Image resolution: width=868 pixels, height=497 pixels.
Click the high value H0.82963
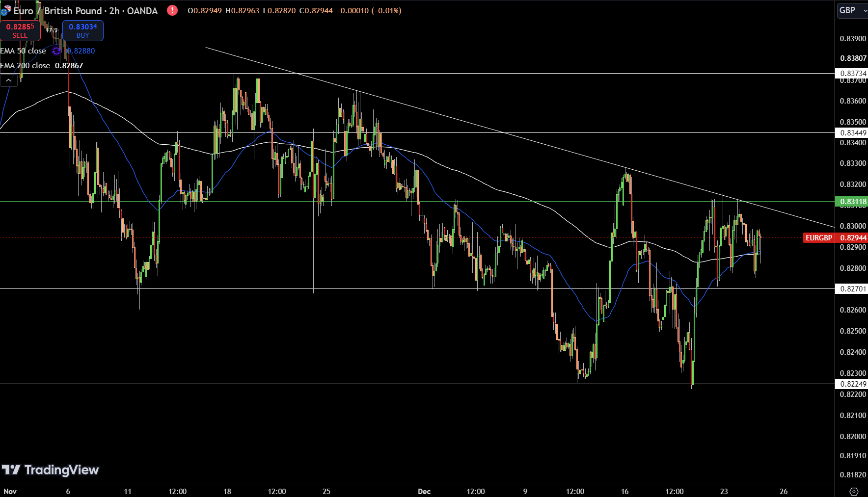click(243, 11)
